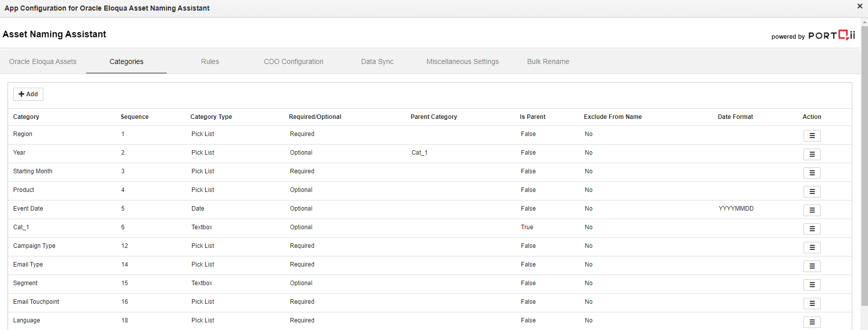868x330 pixels.
Task: Open action menu for Event Date row
Action: pos(812,210)
